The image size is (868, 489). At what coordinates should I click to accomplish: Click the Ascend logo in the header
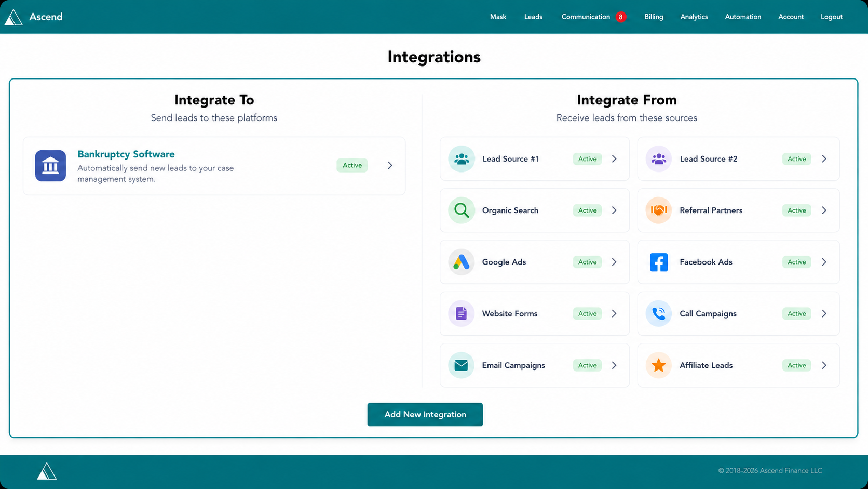pos(13,17)
